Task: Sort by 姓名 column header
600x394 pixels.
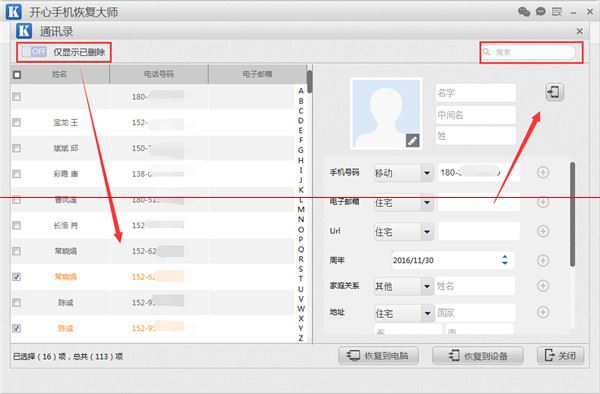Action: coord(60,74)
